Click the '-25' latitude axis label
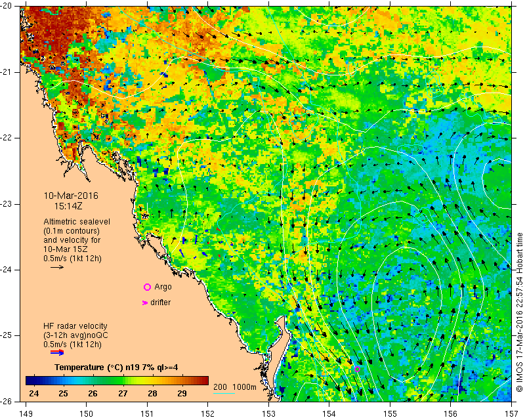The height and width of the screenshot is (420, 525). point(7,335)
